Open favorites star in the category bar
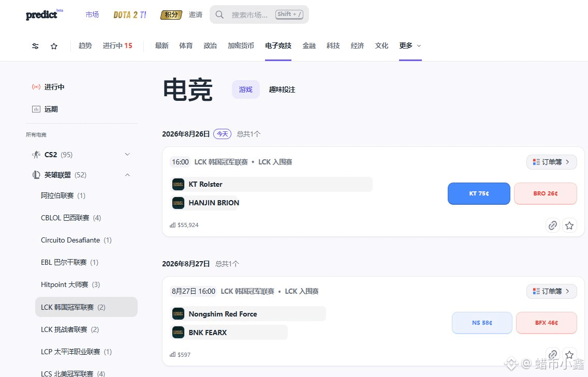This screenshot has width=588, height=377. (54, 46)
